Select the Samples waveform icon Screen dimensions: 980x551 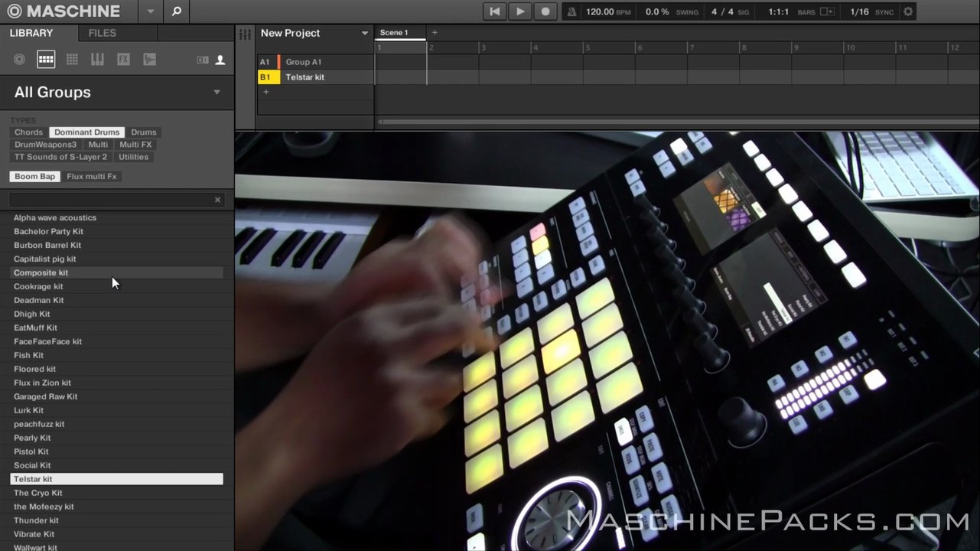[x=149, y=60]
